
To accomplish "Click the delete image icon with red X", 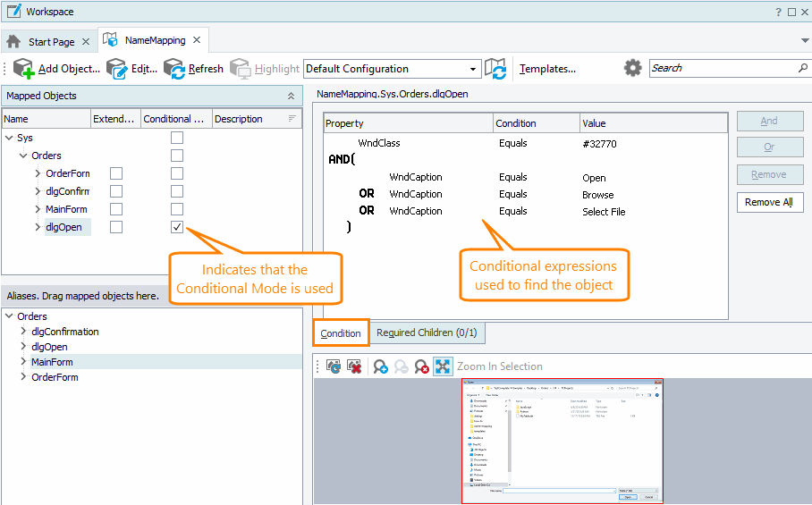I will (x=354, y=366).
